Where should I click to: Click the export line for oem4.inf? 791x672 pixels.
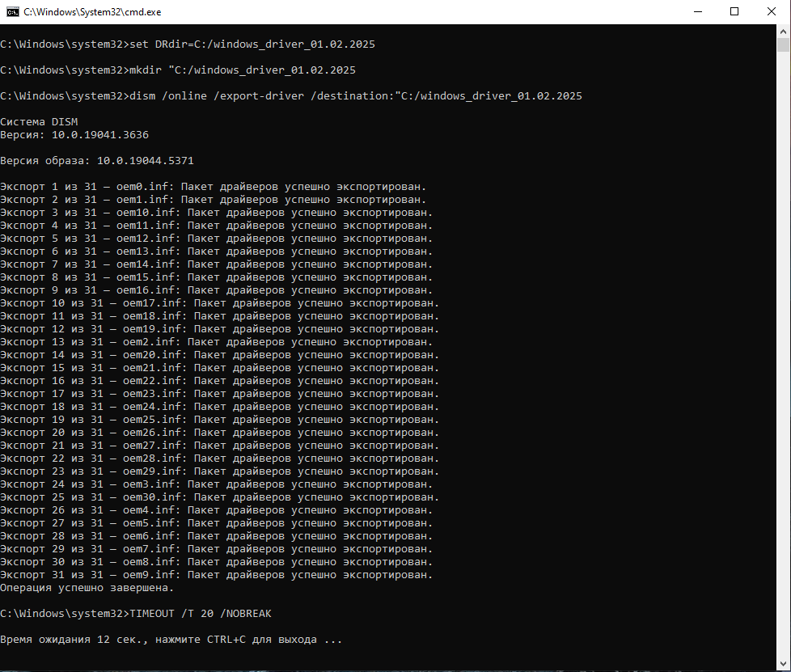click(x=217, y=510)
